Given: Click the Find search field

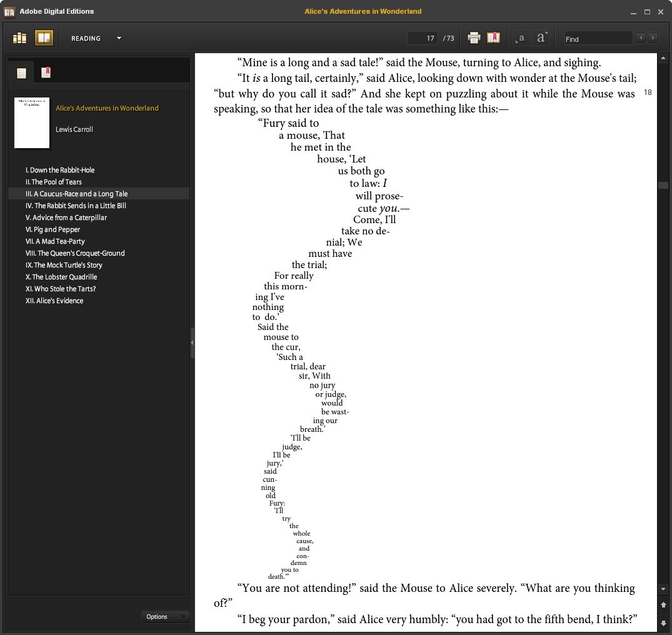Looking at the screenshot, I should click(598, 39).
